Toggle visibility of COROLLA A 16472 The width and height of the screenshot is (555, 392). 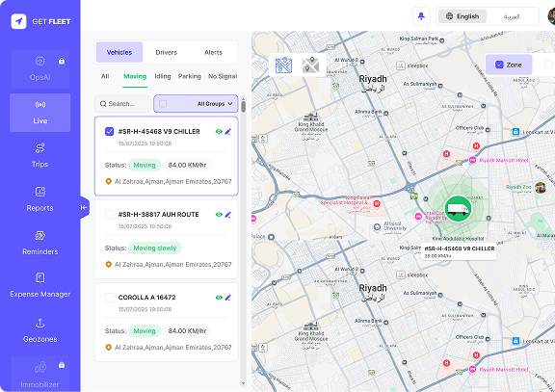pos(219,298)
